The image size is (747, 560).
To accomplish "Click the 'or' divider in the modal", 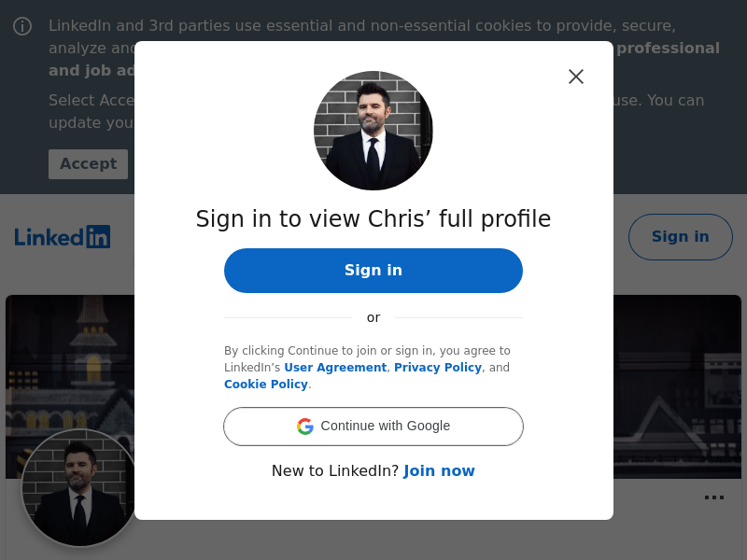I will point(373,317).
